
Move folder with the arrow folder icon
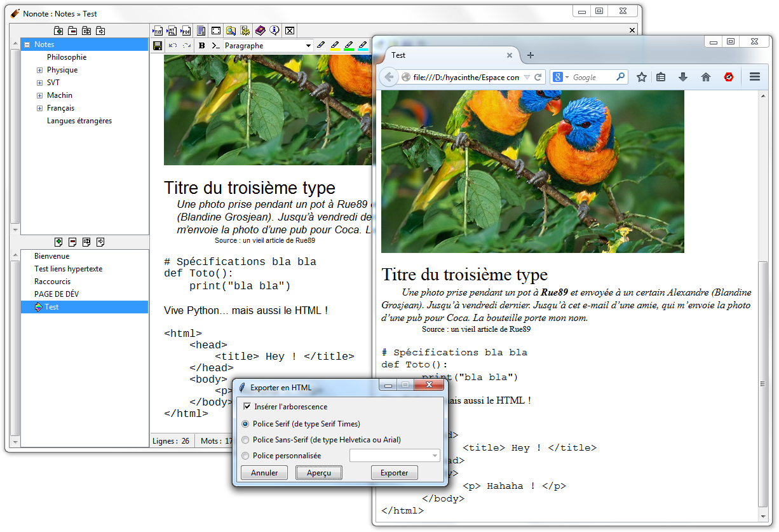pyautogui.click(x=100, y=31)
